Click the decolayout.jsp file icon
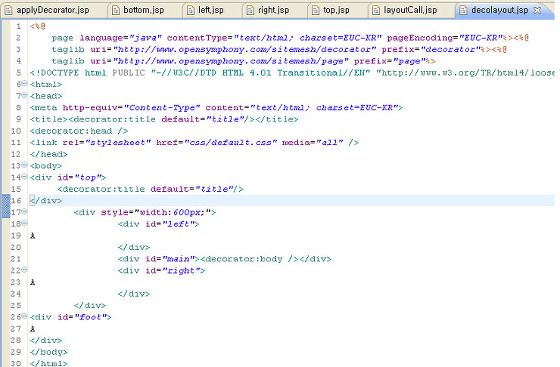The image size is (560, 367). point(463,10)
